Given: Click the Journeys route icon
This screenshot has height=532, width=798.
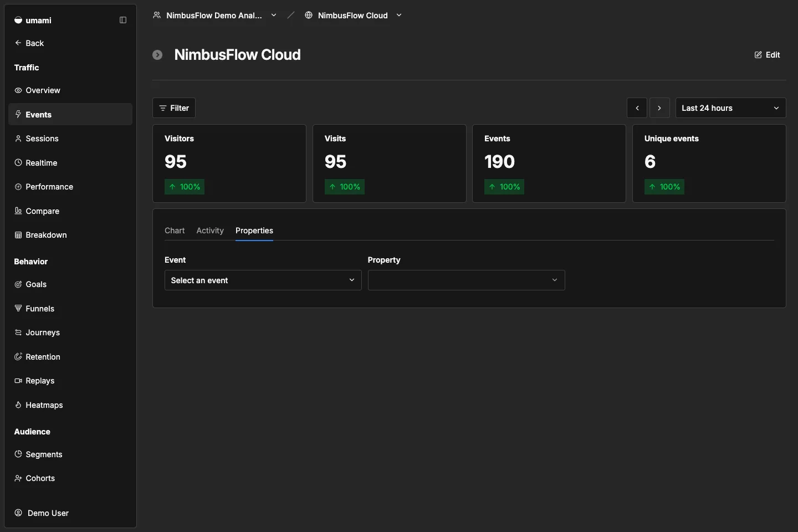Looking at the screenshot, I should tap(18, 332).
